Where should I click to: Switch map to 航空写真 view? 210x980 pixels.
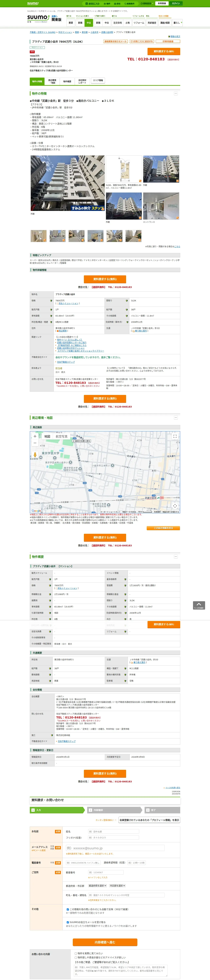coord(62,436)
